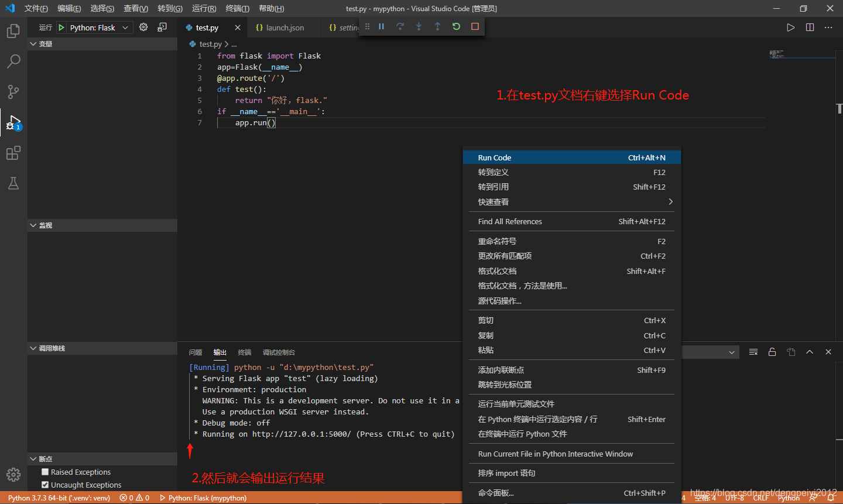
Task: Choose 格式化文档 in context menu
Action: [572, 271]
